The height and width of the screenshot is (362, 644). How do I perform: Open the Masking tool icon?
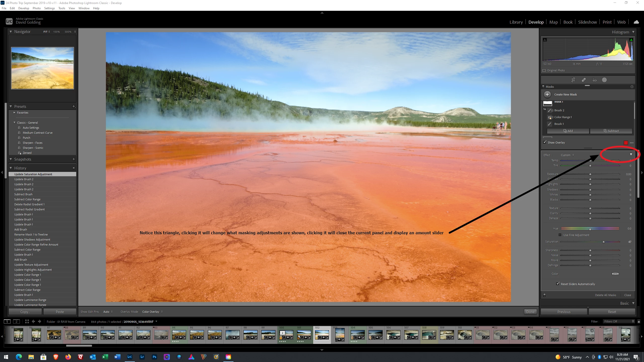(604, 80)
